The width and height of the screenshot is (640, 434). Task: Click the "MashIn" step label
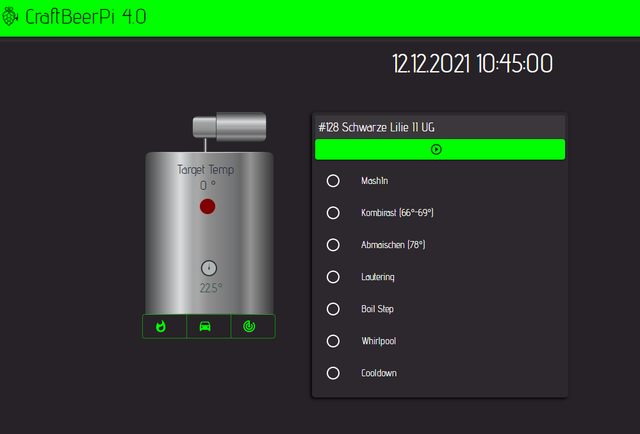click(x=375, y=181)
